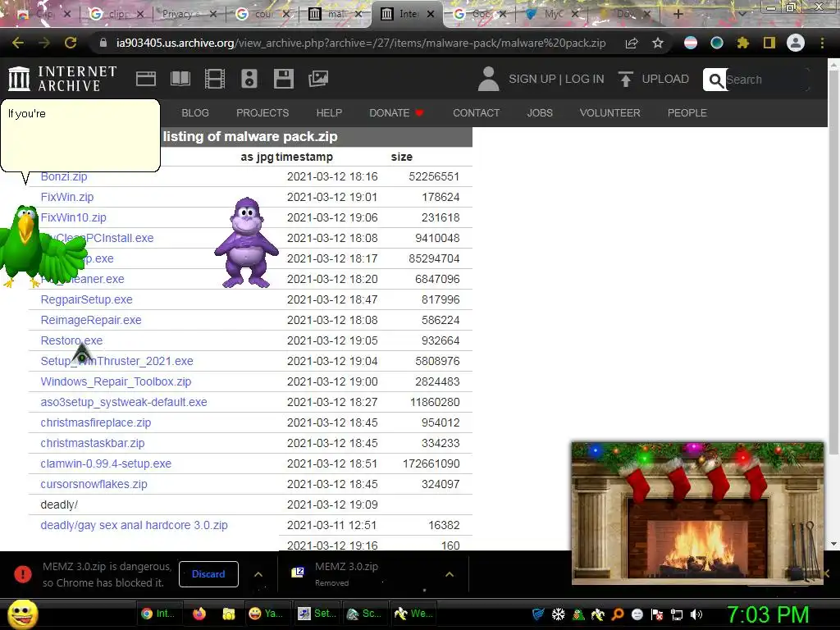The image size is (840, 630).
Task: Click the snowflake tray icon
Action: pos(558,614)
